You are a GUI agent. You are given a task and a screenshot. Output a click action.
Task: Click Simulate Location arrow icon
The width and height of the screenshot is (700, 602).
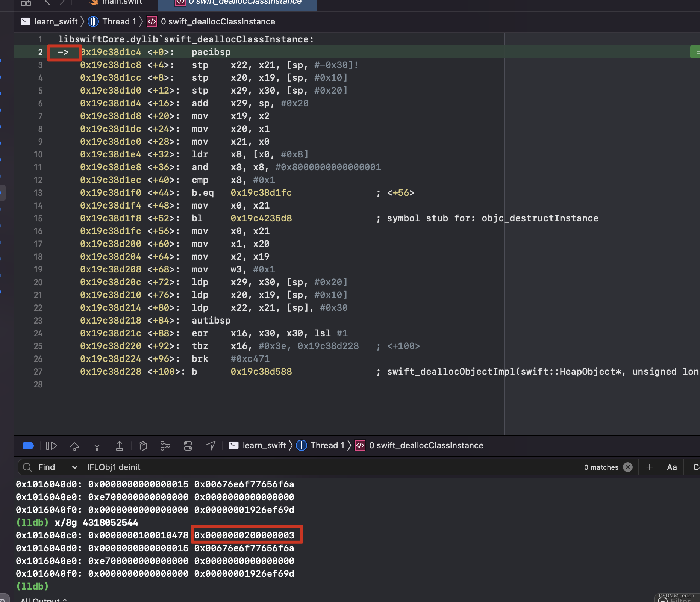click(211, 446)
